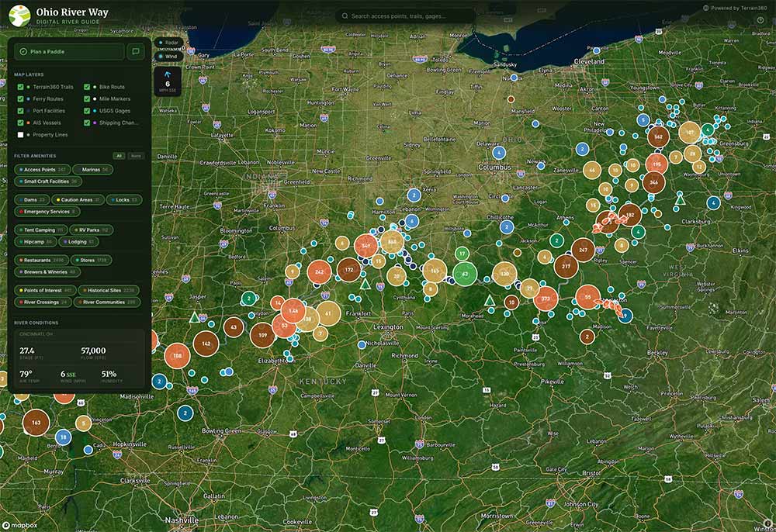Click the Ohio River Way logo
776x532 pixels.
(x=19, y=16)
